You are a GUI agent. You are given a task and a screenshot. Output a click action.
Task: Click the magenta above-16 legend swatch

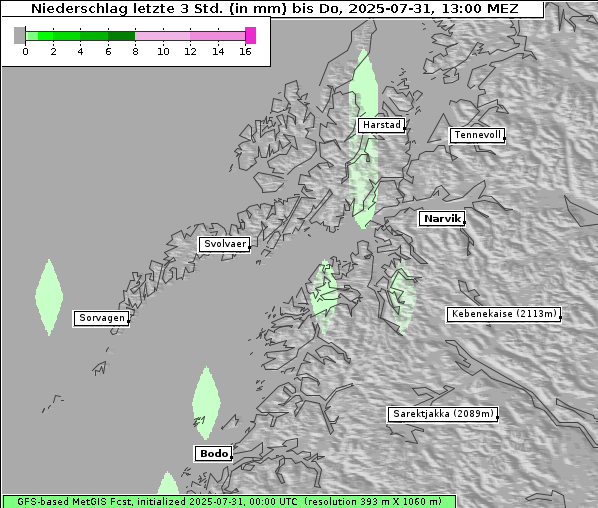251,35
